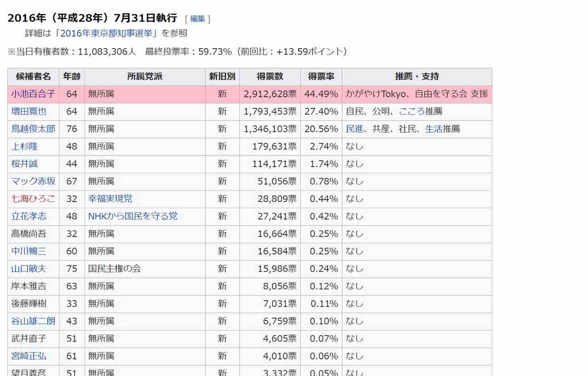Click the 候補者名 column header

tap(34, 77)
